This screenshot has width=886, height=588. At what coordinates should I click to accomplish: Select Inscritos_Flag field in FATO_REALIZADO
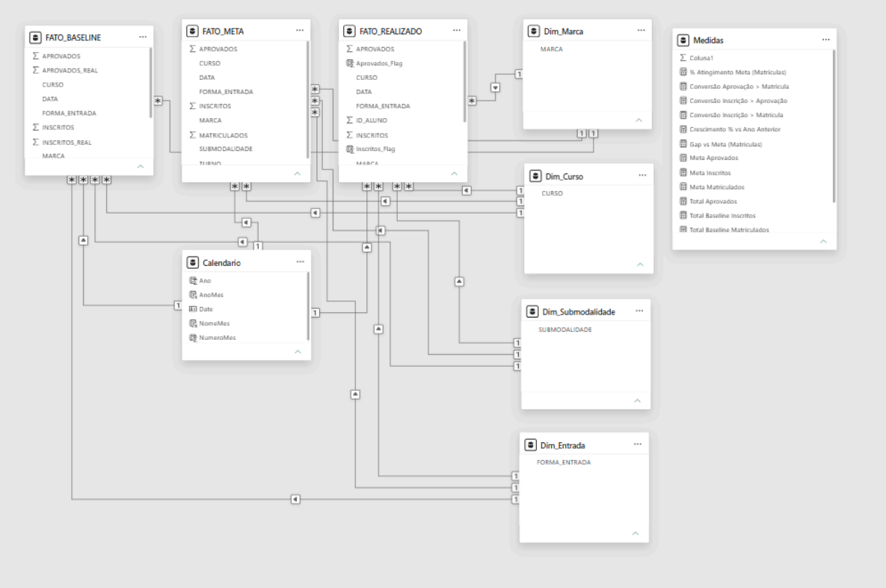pos(376,149)
